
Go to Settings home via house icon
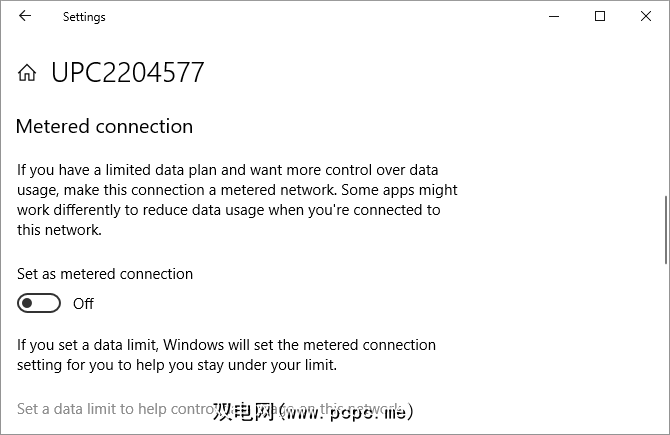(x=27, y=73)
